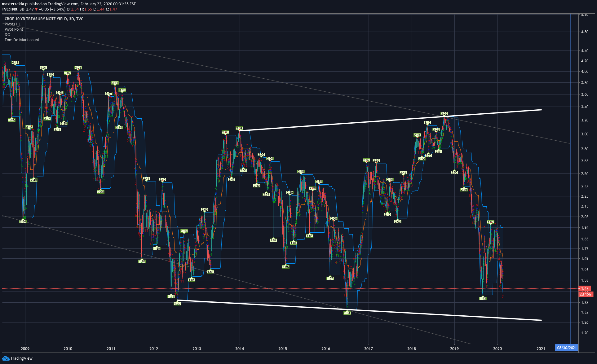Click the 2.09 pivot high label

click(205, 210)
